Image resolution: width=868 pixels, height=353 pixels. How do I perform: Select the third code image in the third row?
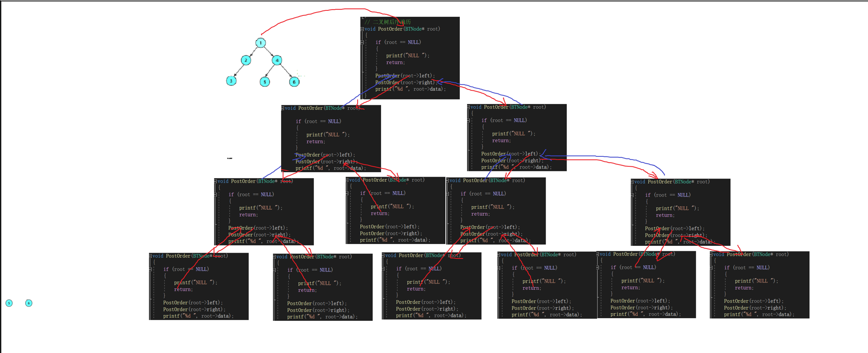[x=496, y=211]
